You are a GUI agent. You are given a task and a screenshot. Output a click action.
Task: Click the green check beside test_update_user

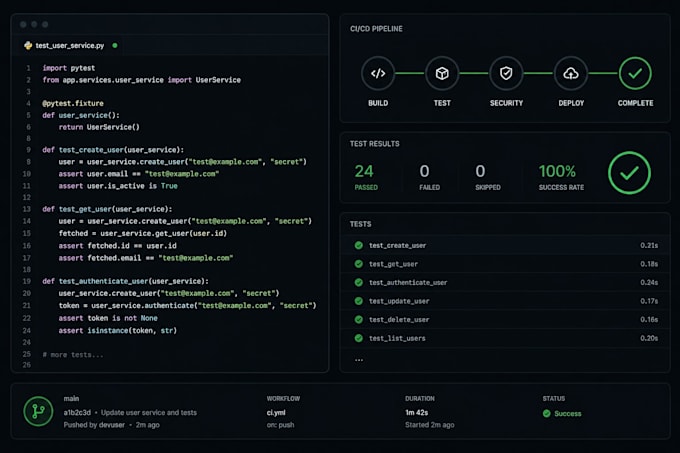coord(359,301)
